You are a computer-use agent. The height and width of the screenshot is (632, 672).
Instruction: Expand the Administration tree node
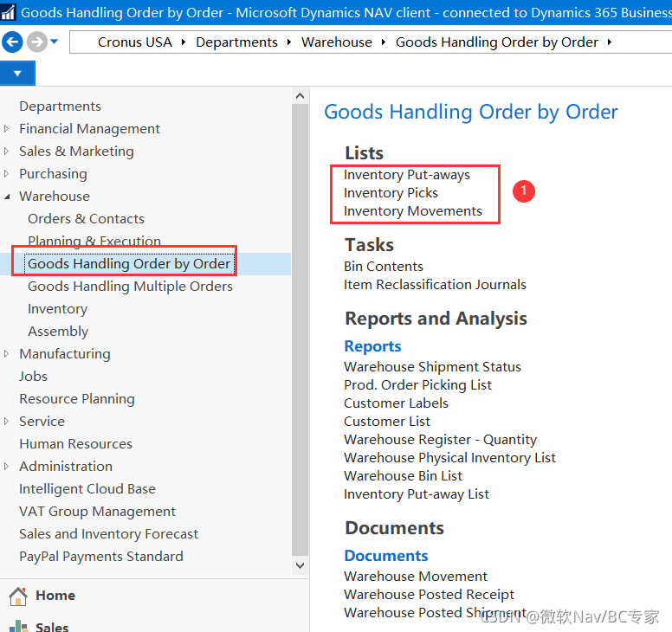coord(6,466)
